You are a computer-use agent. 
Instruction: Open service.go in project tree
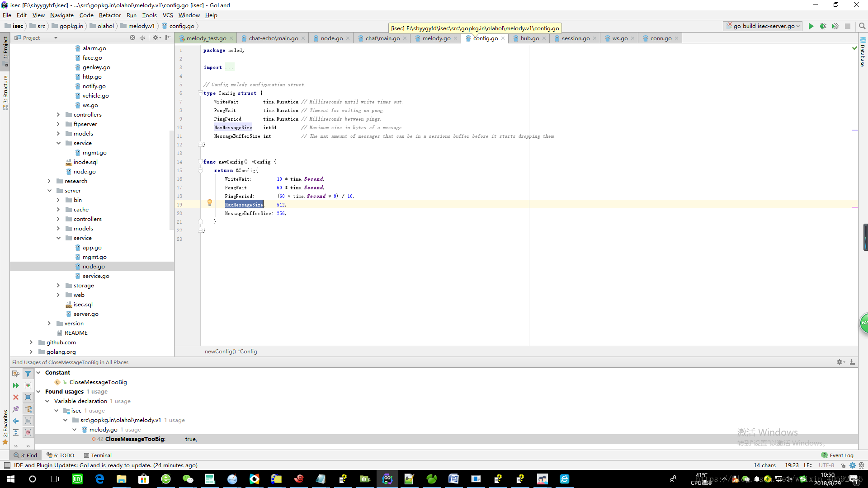point(96,276)
